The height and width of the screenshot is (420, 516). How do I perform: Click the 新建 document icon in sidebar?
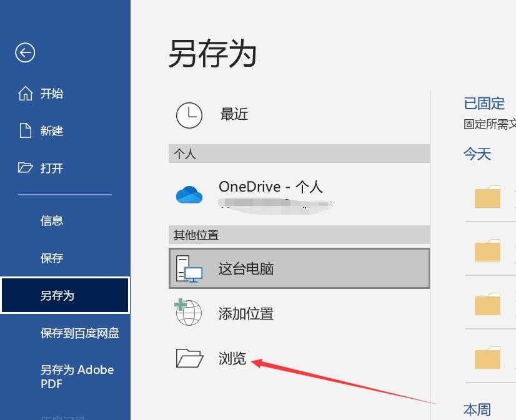[25, 130]
